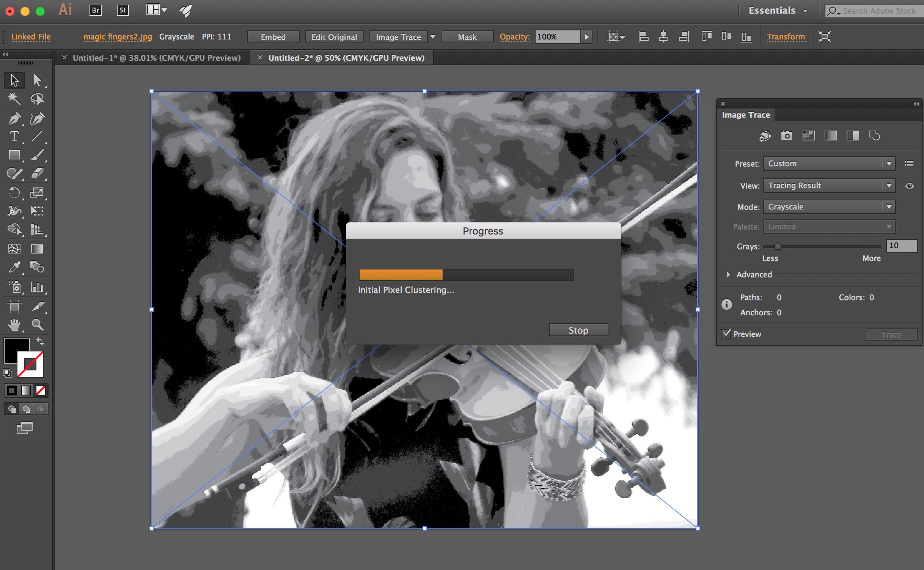The width and height of the screenshot is (924, 570).
Task: Pick the Free Transform tool
Action: point(37,211)
